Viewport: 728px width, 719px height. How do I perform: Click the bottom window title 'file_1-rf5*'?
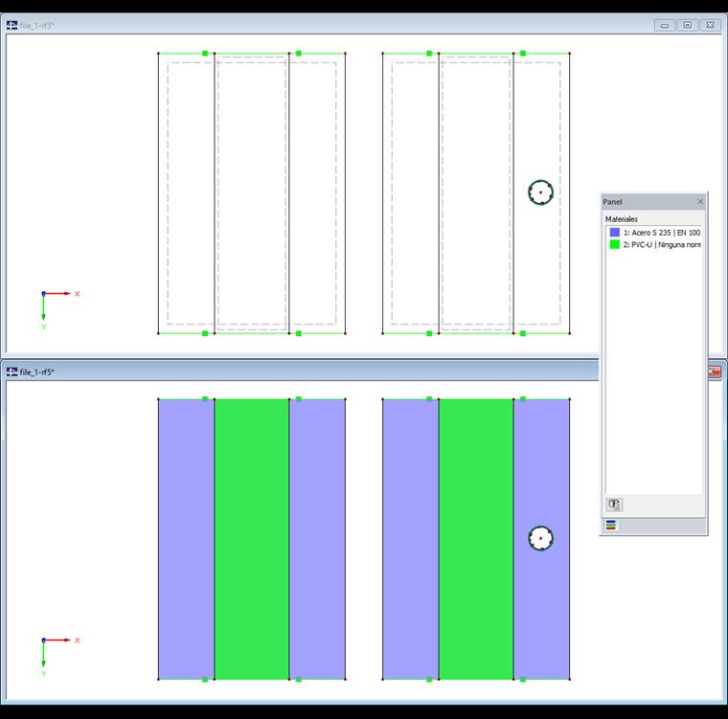37,372
